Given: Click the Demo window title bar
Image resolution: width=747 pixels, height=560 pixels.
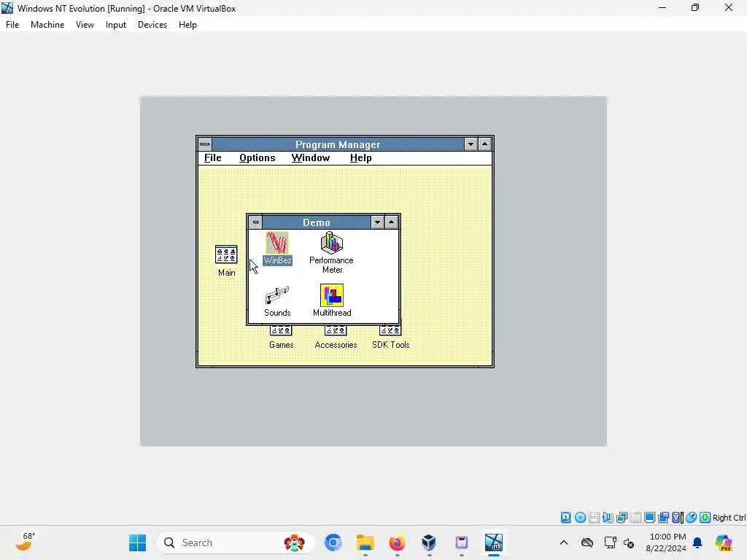Looking at the screenshot, I should pyautogui.click(x=317, y=222).
